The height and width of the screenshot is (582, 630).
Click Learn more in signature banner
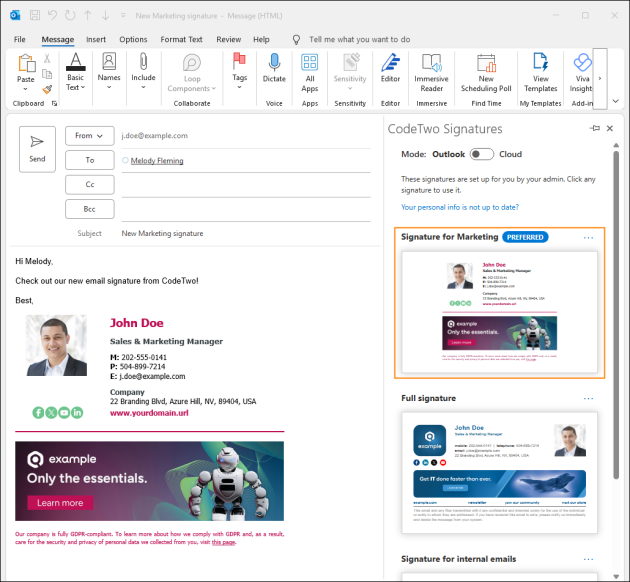click(x=60, y=503)
